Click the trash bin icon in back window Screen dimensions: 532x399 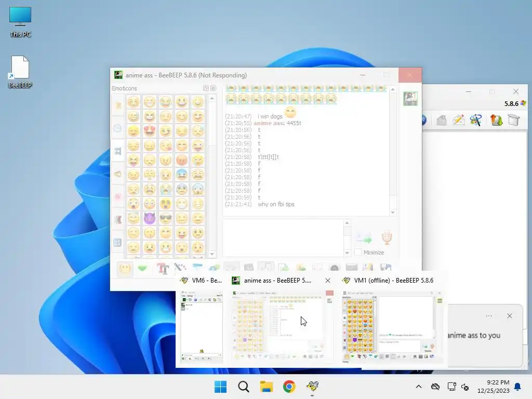[x=514, y=120]
